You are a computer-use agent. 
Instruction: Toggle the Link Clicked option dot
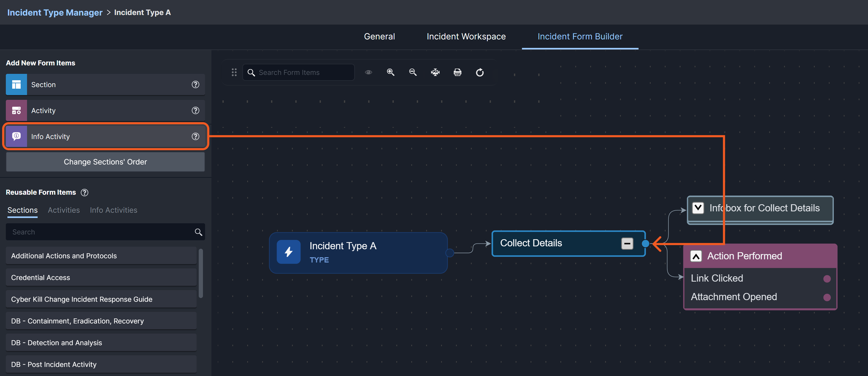coord(827,279)
